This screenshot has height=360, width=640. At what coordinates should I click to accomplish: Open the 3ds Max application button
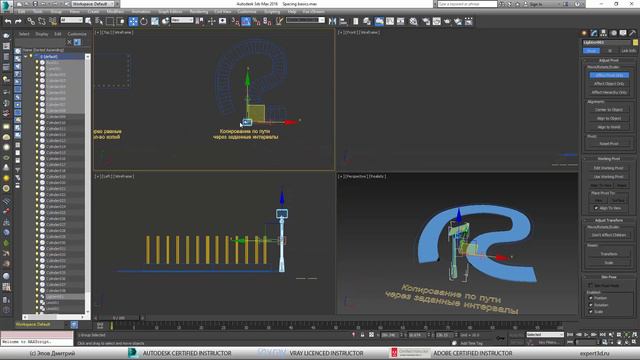pyautogui.click(x=7, y=7)
